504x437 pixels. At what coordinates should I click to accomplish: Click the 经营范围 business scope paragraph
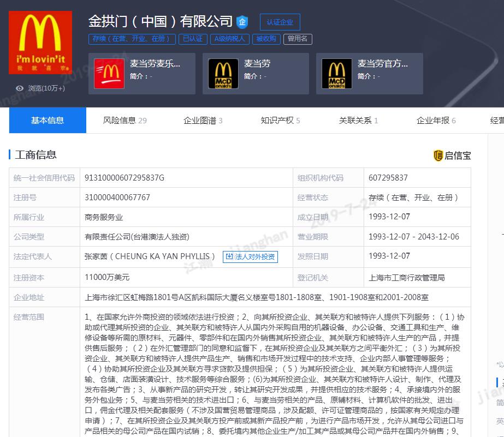275,374
